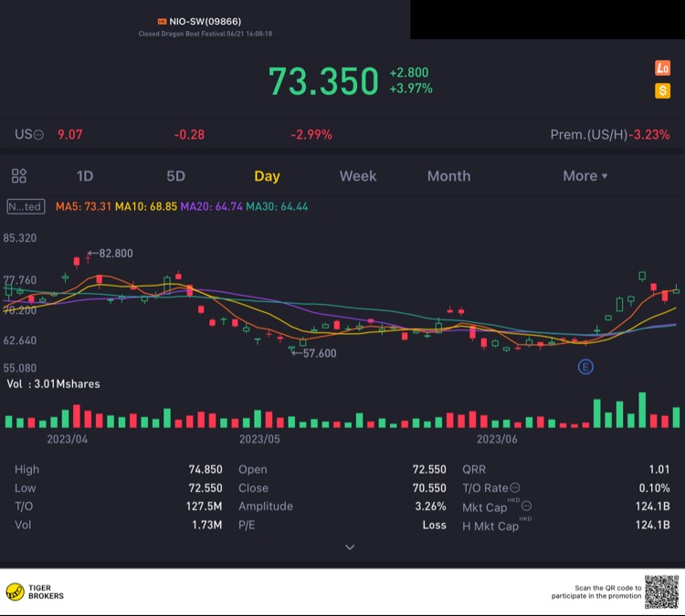Image resolution: width=685 pixels, height=616 pixels.
Task: Tap the orange Lo badge icon
Action: coord(662,68)
